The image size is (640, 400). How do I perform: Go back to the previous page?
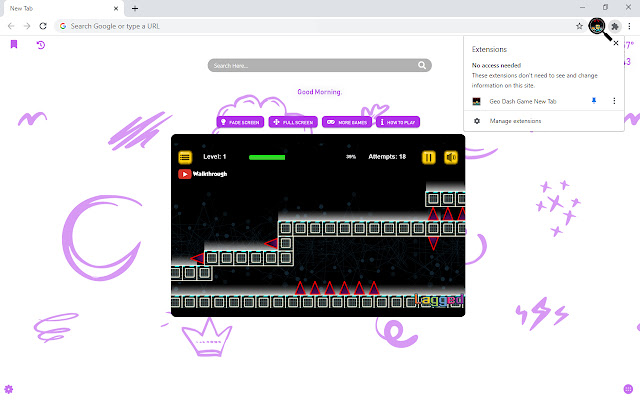[11, 26]
